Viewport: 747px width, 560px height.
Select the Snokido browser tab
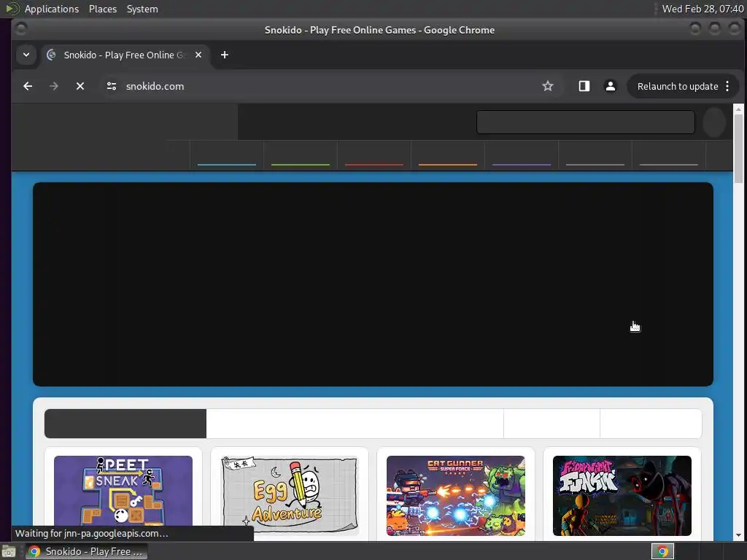tap(125, 55)
